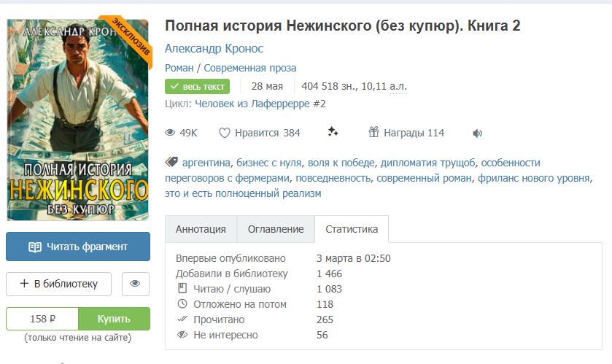This screenshot has width=612, height=364.
Task: Open the gift Награды icon
Action: click(x=373, y=132)
